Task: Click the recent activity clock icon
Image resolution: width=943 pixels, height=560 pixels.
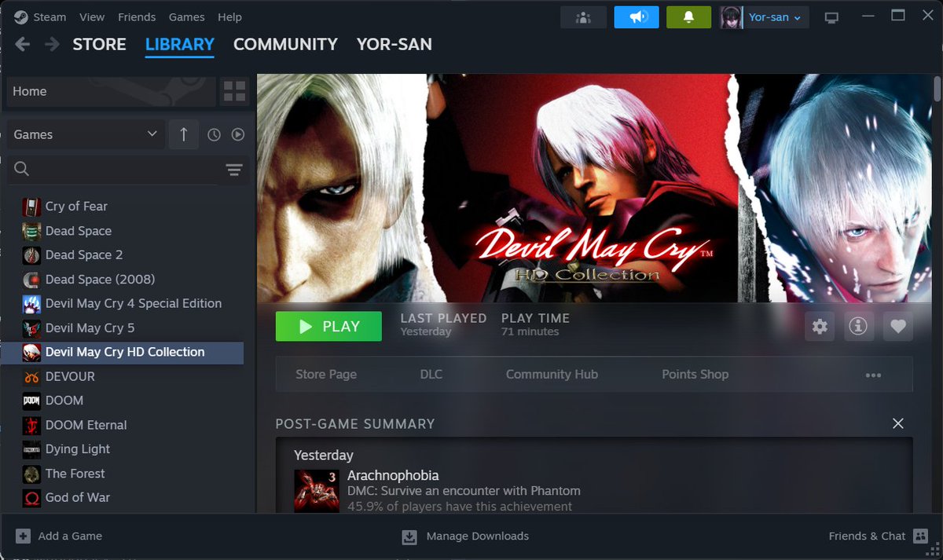Action: click(x=214, y=135)
